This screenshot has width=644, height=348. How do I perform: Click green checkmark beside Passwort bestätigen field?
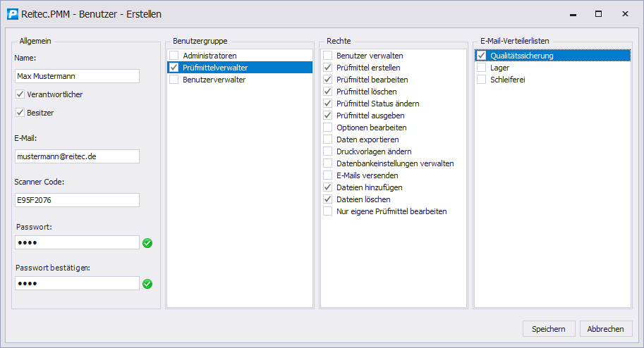click(147, 284)
